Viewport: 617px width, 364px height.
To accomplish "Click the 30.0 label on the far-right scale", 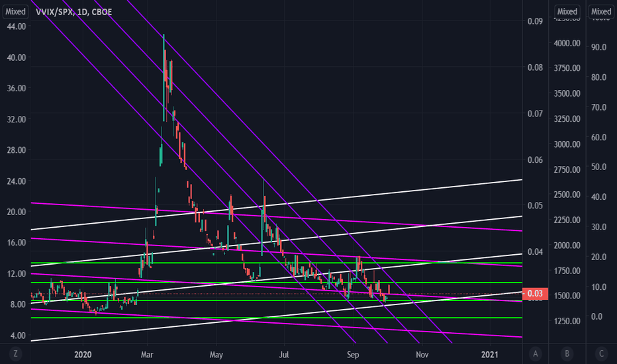I will (x=598, y=226).
